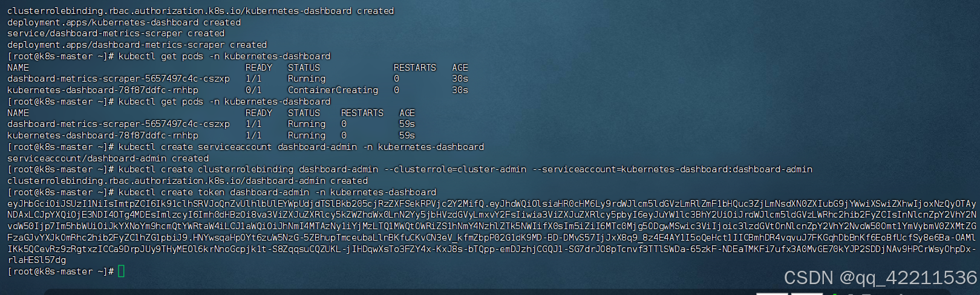
Task: Click token line beginning 'vdW50Ijp7Im5hbWUiOiJk'
Action: pyautogui.click(x=491, y=226)
